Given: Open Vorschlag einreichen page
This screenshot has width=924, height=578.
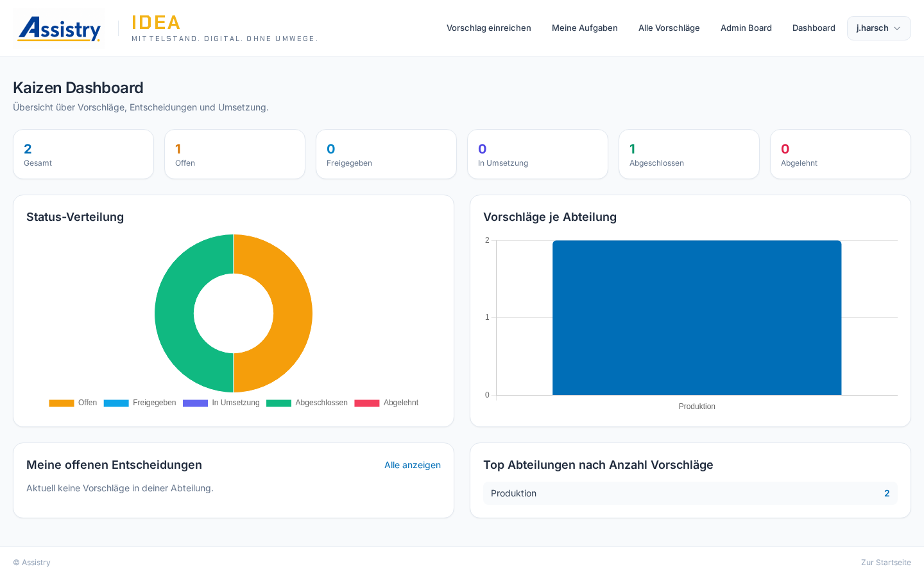Looking at the screenshot, I should pyautogui.click(x=489, y=28).
